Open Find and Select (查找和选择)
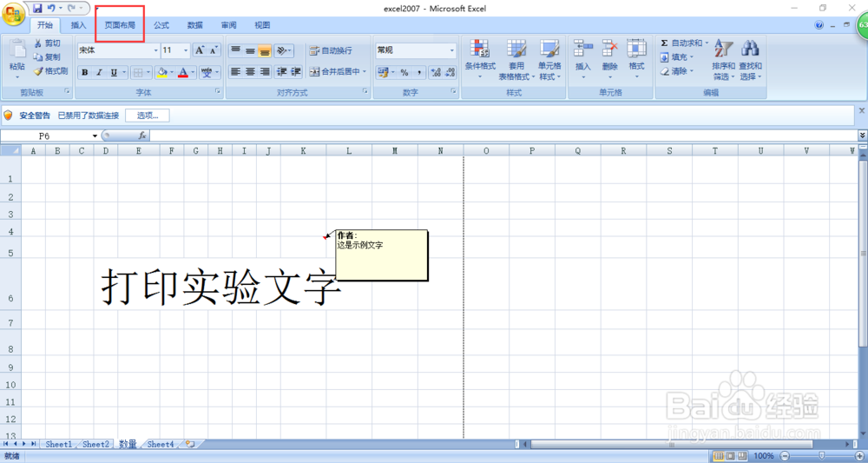Screen dimensions: 868x463 (x=751, y=60)
